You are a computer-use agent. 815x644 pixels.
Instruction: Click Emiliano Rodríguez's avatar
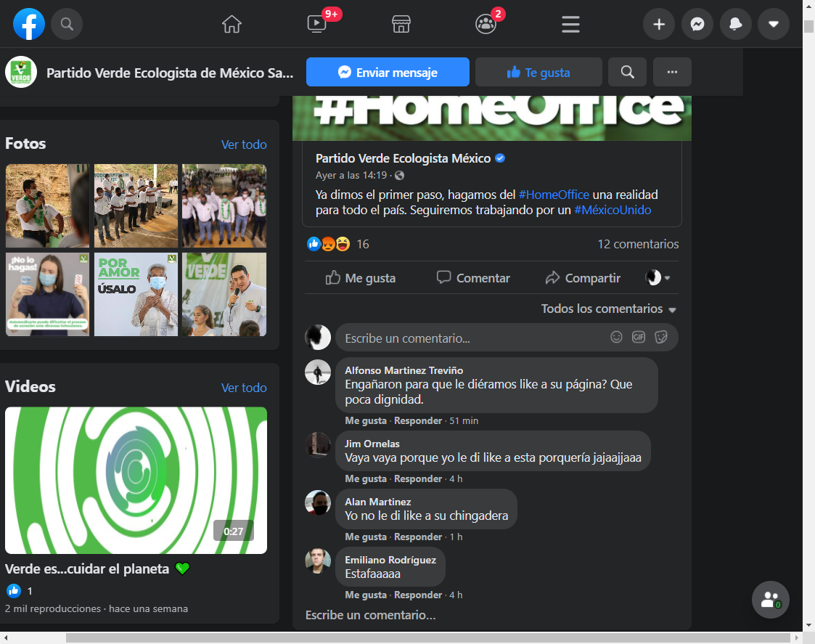(318, 561)
